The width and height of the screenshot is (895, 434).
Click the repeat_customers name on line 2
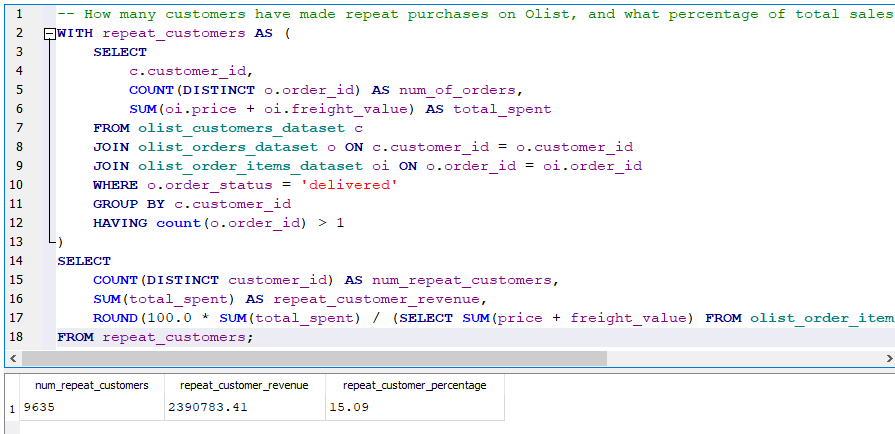(174, 33)
